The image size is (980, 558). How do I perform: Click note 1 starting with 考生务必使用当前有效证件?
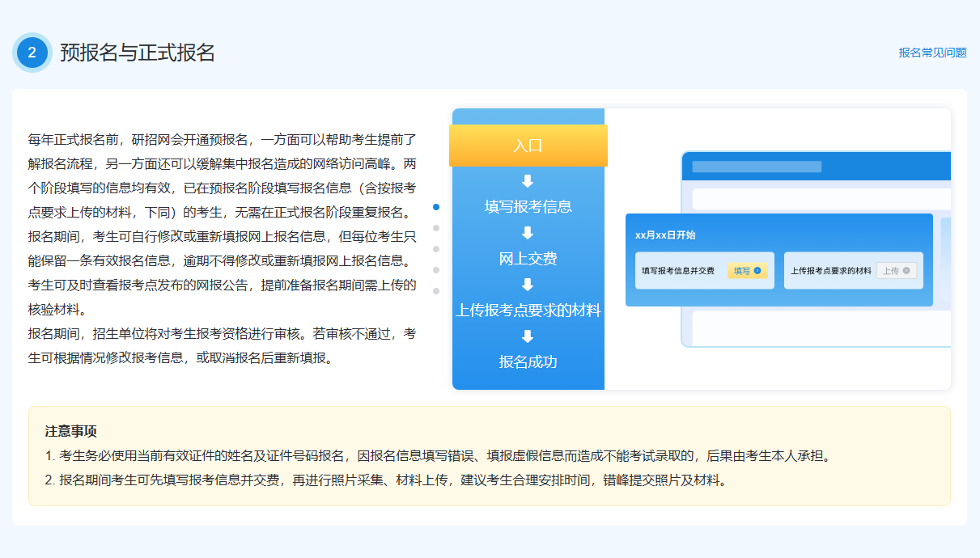click(438, 455)
